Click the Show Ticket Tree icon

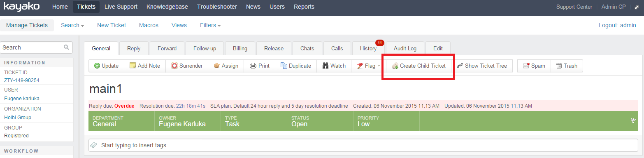click(x=460, y=66)
